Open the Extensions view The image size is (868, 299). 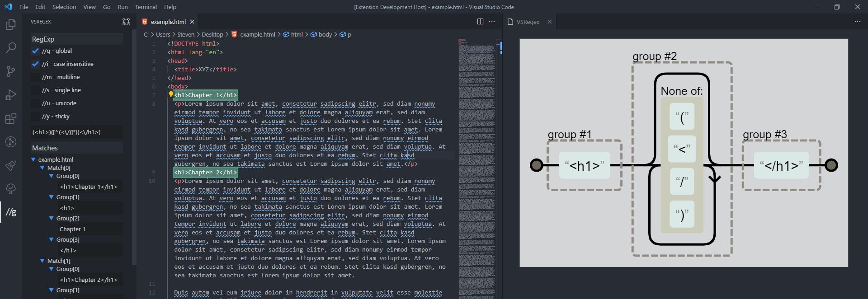10,118
